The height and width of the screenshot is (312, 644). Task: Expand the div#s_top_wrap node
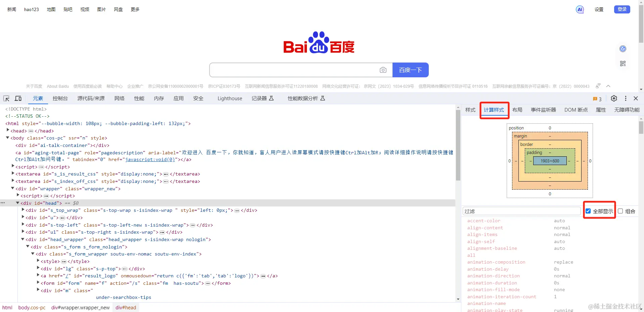coord(23,210)
